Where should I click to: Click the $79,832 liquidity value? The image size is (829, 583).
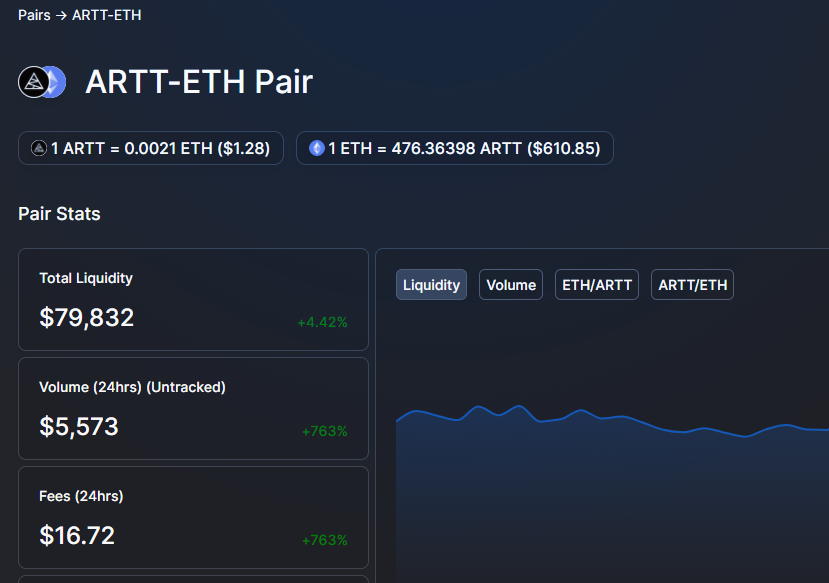pyautogui.click(x=87, y=318)
